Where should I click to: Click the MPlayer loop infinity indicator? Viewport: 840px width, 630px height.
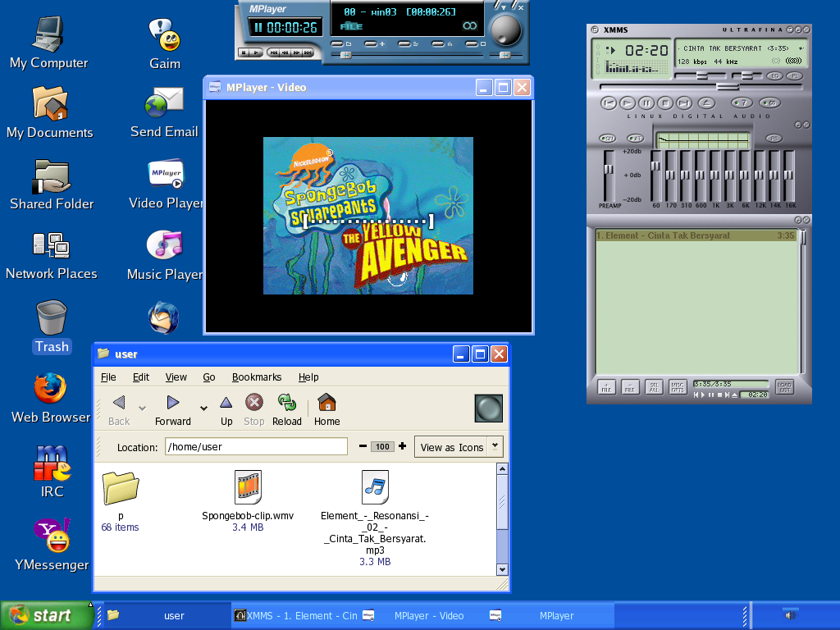[x=470, y=25]
